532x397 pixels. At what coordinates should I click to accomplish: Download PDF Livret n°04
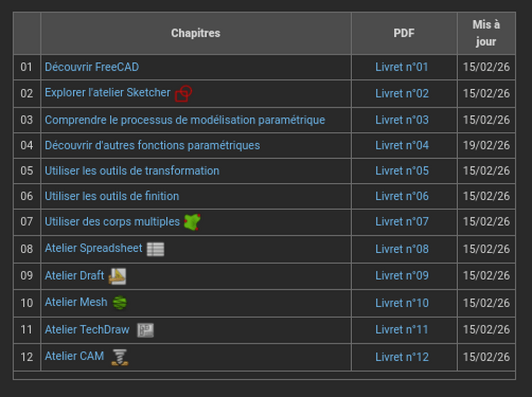pyautogui.click(x=402, y=145)
